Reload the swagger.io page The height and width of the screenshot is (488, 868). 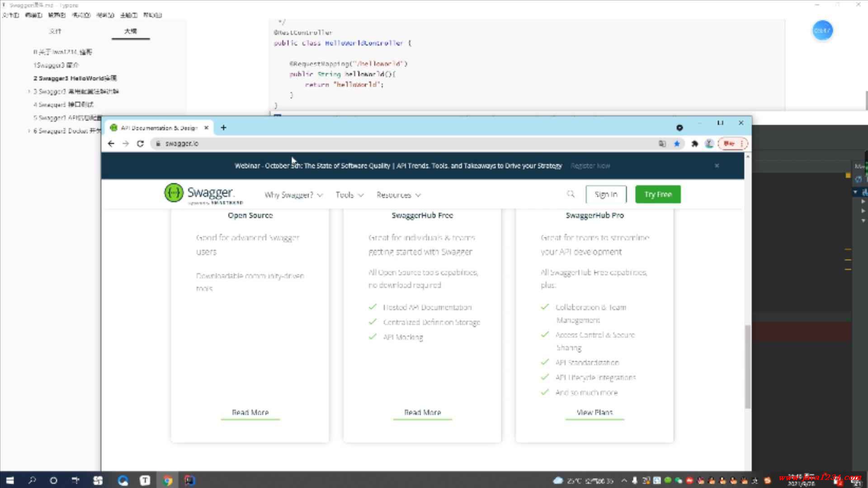[x=140, y=144]
